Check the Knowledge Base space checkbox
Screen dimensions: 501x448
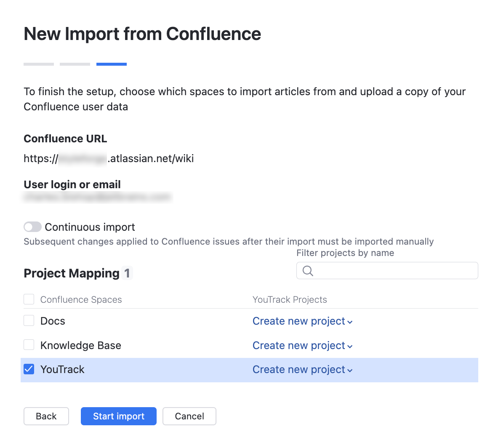(29, 344)
